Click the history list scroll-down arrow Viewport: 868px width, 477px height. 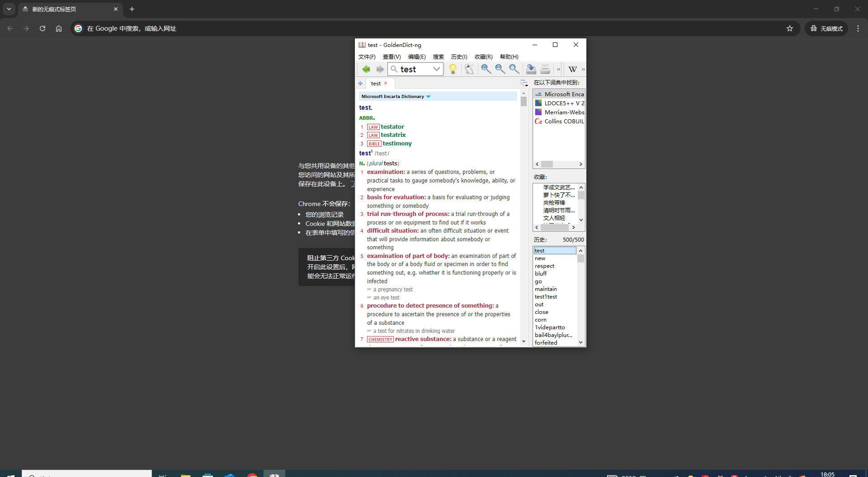(x=581, y=342)
